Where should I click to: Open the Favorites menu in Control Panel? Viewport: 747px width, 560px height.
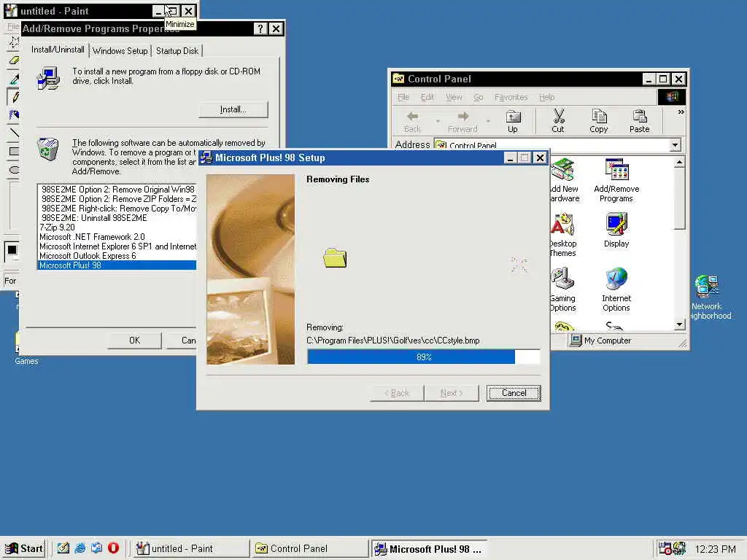click(511, 97)
